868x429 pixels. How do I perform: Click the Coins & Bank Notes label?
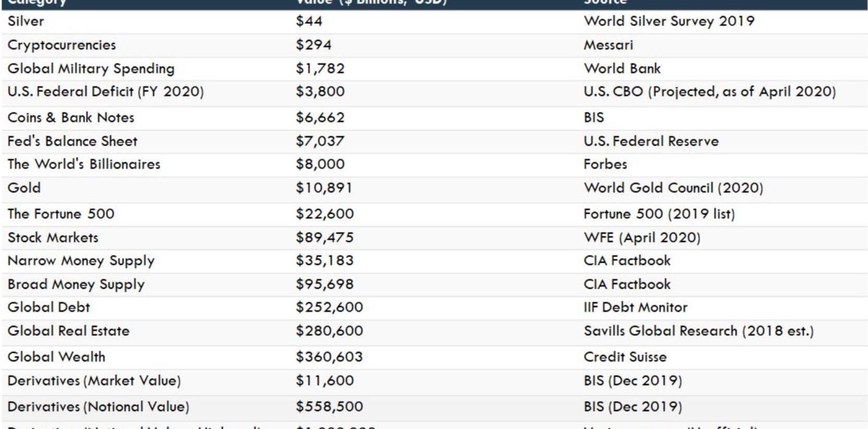pos(71,118)
